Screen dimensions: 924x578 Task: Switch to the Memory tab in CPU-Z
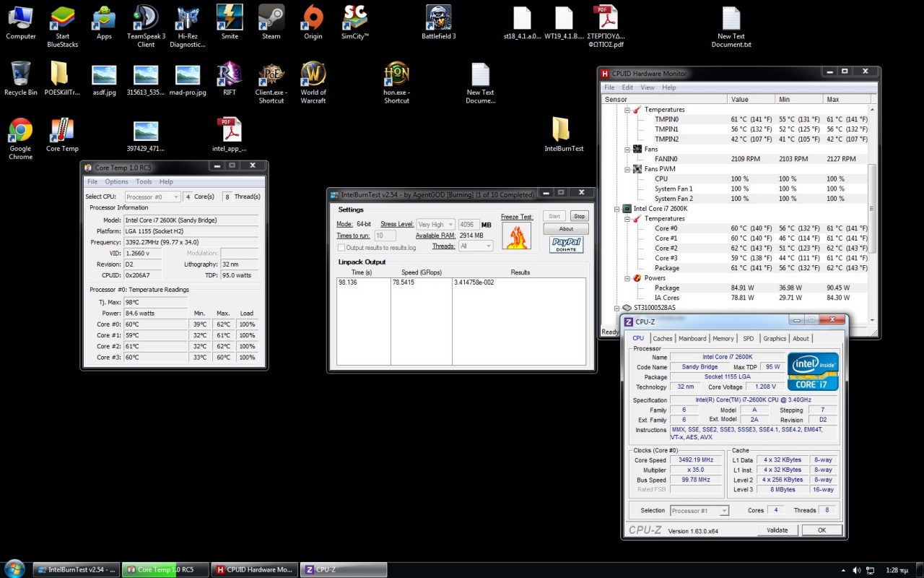tap(723, 339)
